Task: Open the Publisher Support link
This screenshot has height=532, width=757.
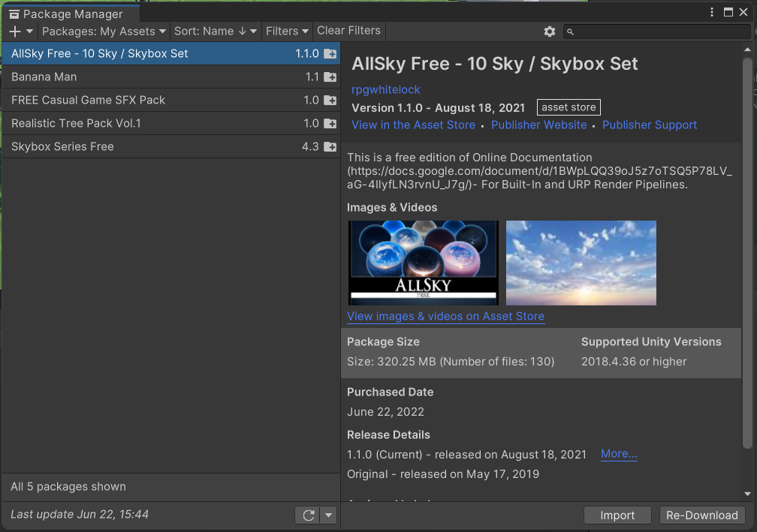Action: 650,125
